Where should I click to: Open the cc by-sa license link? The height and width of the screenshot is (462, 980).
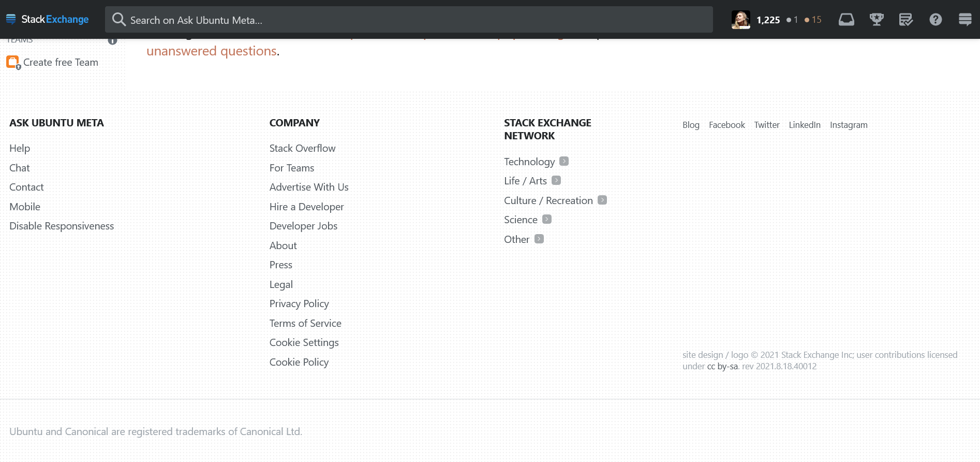(x=722, y=366)
